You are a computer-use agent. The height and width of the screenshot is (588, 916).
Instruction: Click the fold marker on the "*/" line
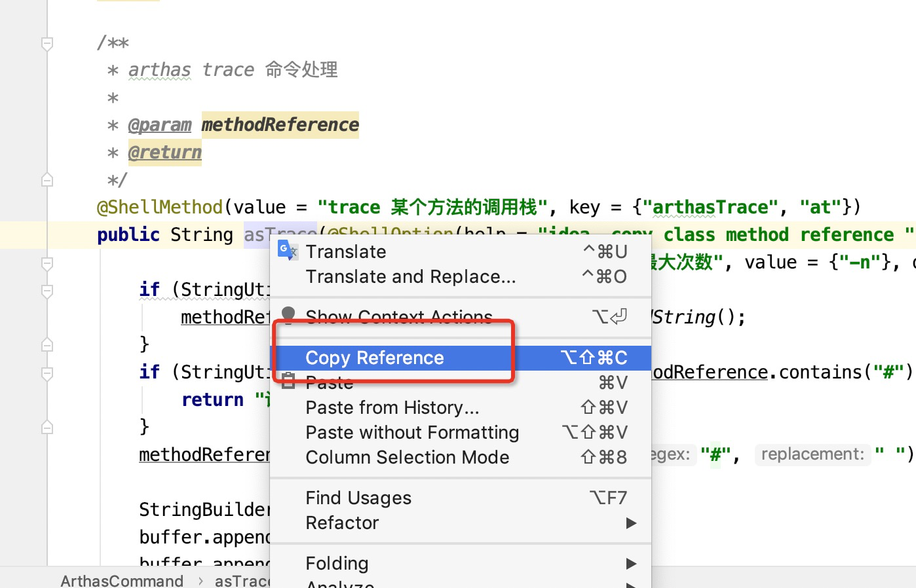(47, 179)
